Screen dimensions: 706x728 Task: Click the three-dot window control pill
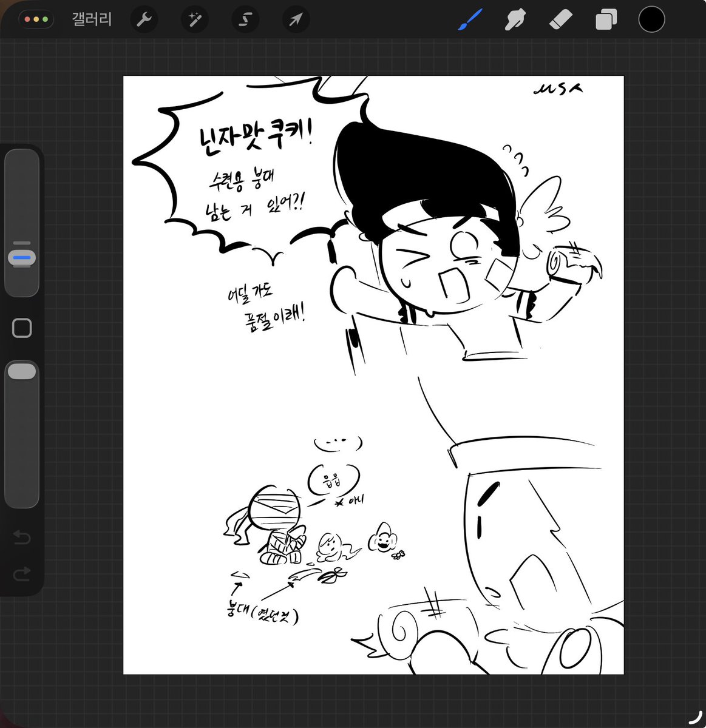36,19
